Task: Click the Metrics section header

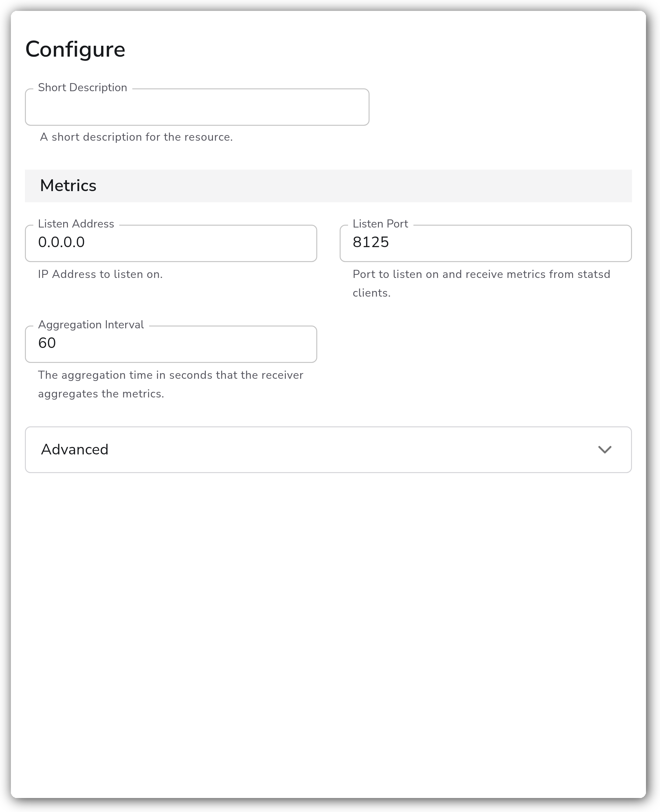Action: coord(328,186)
